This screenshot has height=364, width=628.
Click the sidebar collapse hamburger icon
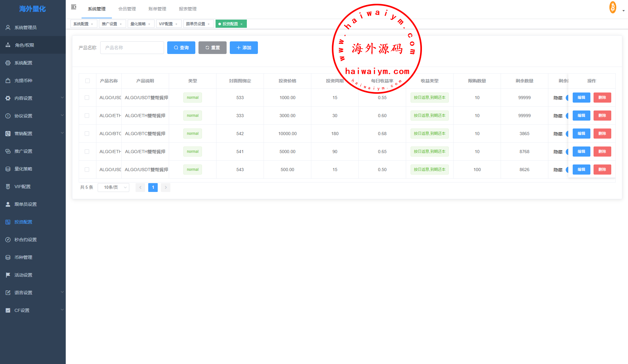[x=74, y=7]
